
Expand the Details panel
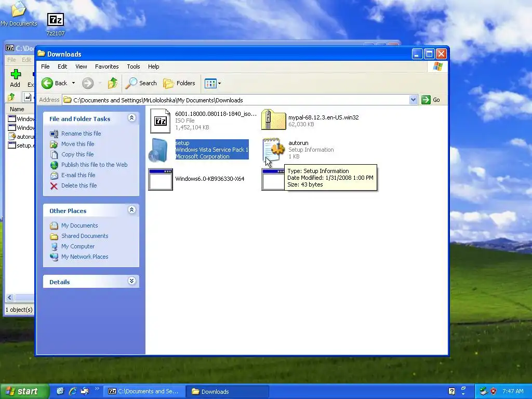coord(131,281)
